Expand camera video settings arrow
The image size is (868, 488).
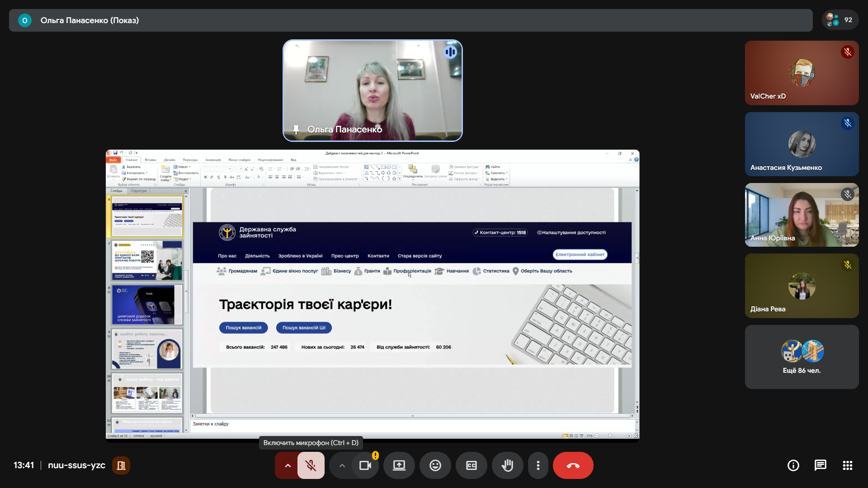coord(342,465)
